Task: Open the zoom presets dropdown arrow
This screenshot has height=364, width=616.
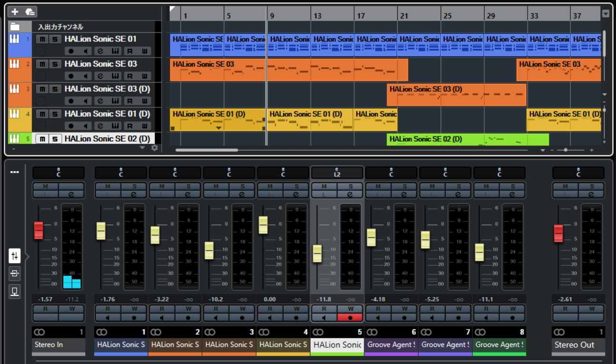Action: [543, 150]
